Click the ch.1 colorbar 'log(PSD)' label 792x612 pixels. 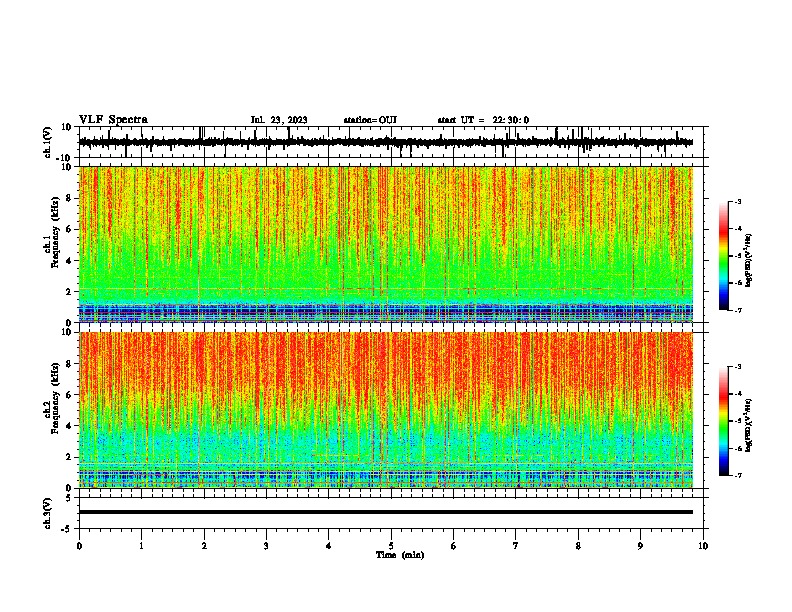pyautogui.click(x=749, y=260)
